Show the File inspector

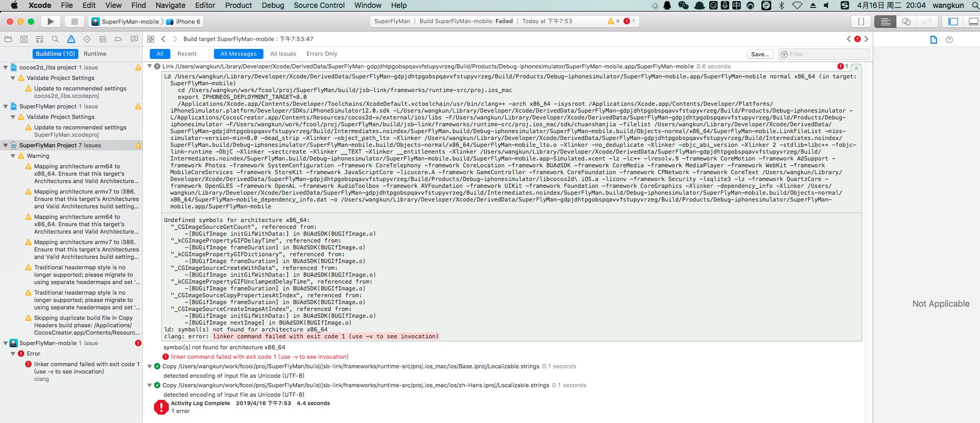pos(934,39)
